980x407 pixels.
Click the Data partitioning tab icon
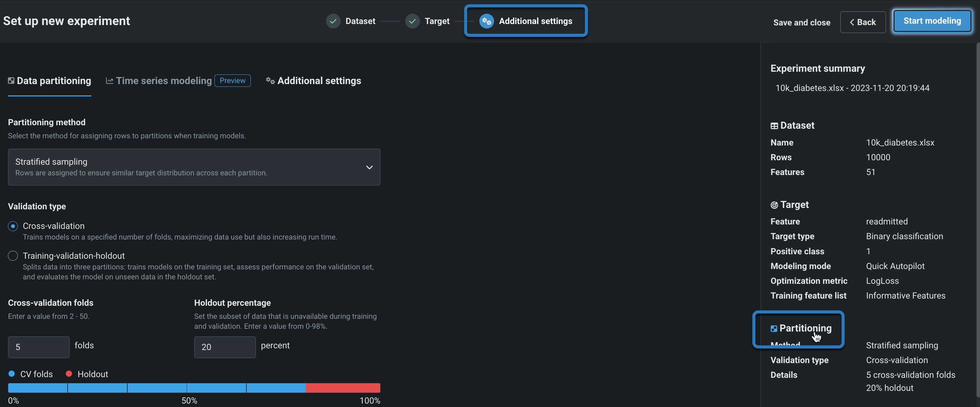[x=11, y=81]
